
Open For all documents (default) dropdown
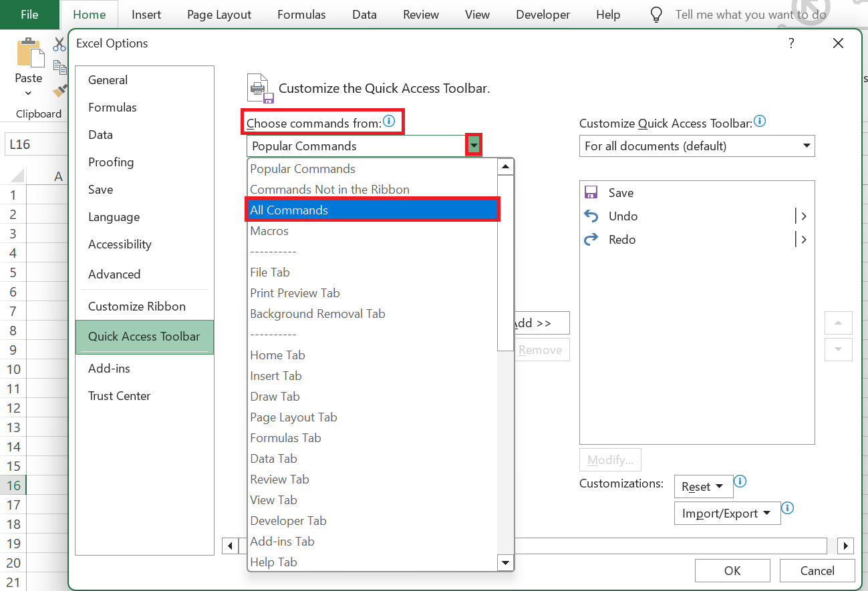coord(697,146)
